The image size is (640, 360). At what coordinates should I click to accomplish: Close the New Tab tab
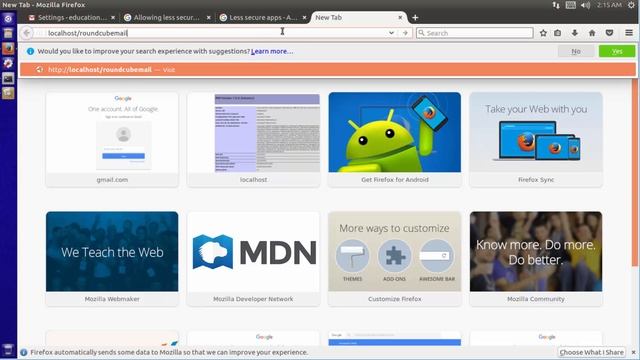click(400, 18)
